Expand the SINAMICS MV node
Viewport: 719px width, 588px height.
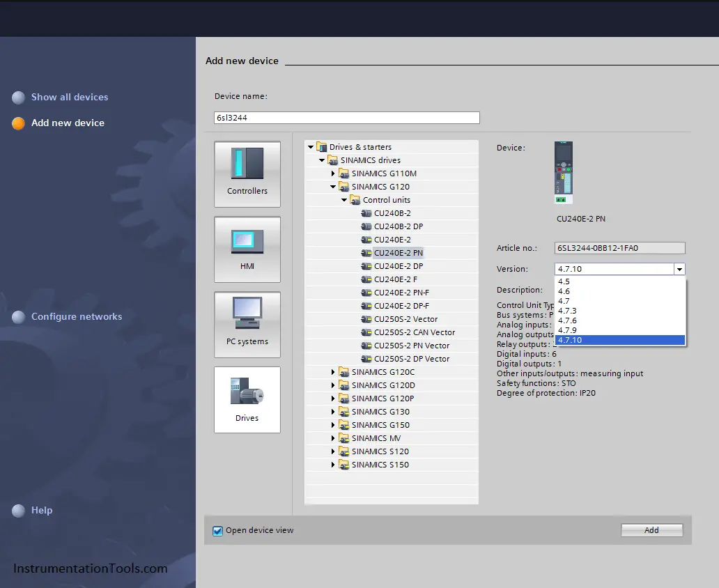pos(333,438)
